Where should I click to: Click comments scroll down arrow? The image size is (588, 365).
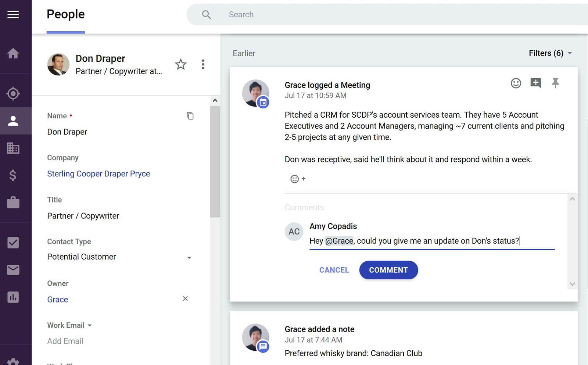tap(572, 284)
